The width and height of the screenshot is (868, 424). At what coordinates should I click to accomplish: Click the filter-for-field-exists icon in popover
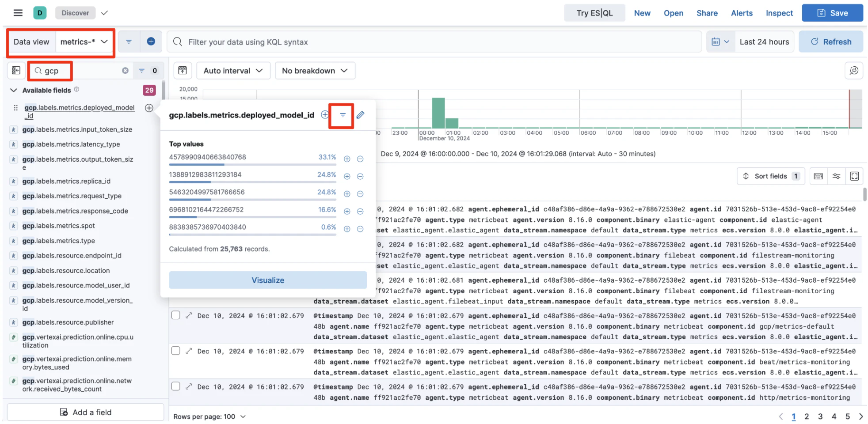point(343,115)
